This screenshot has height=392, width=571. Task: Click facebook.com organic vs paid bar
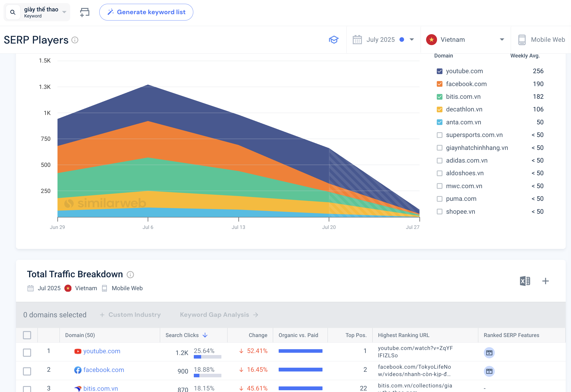tap(300, 370)
